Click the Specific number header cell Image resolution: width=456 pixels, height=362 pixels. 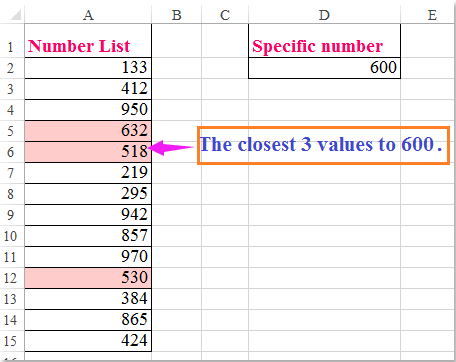pos(324,41)
